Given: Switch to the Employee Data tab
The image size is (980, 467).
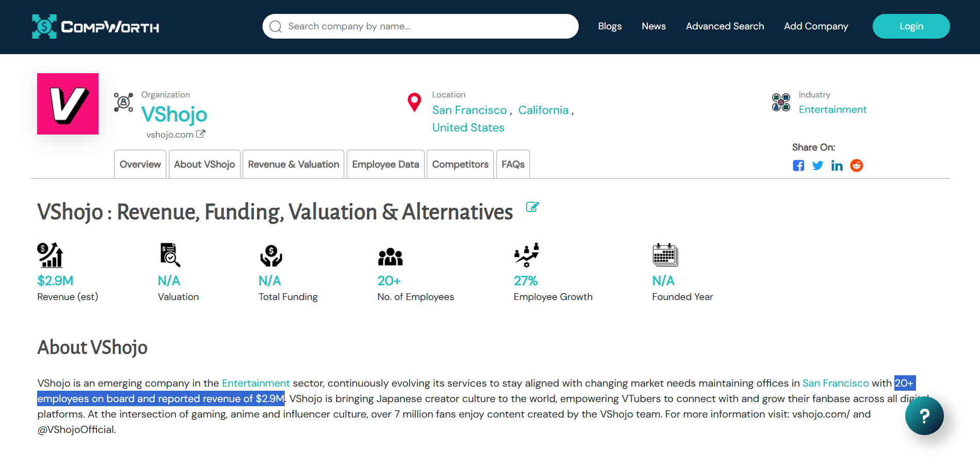Looking at the screenshot, I should click(x=385, y=164).
